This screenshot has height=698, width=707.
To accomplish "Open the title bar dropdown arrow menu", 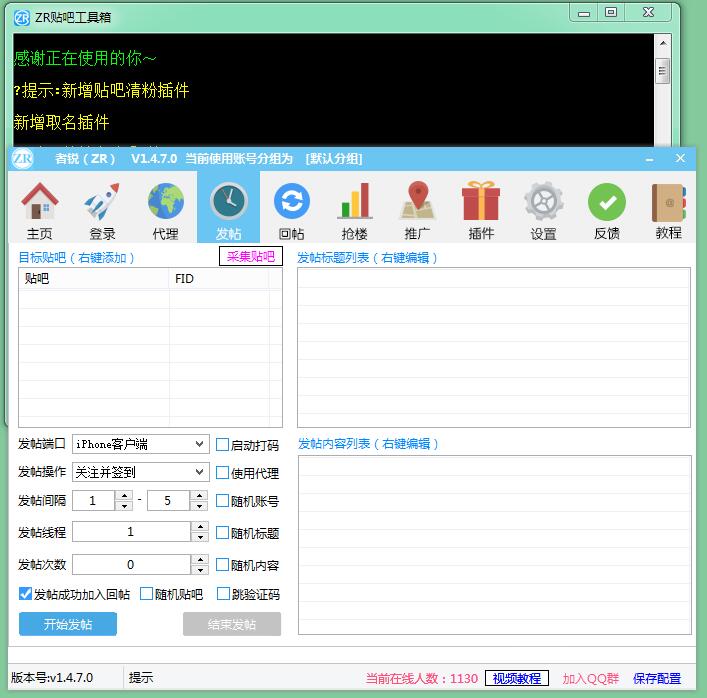I will pos(649,159).
